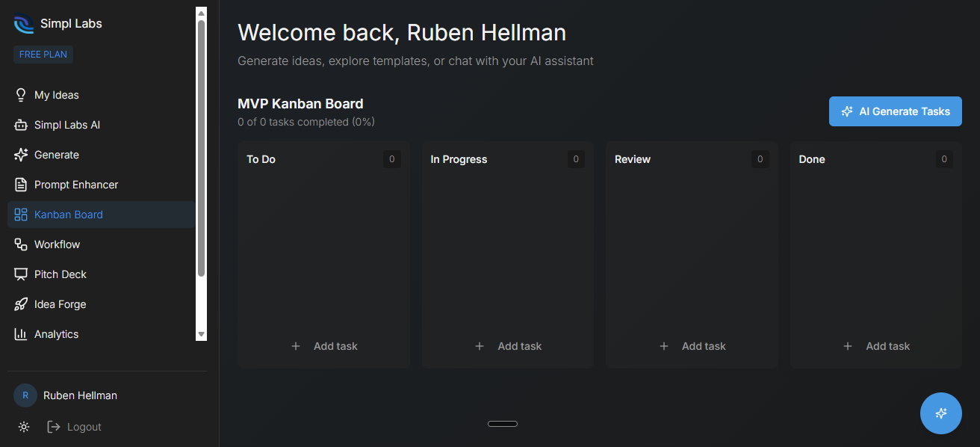Add task in the Review column
Image resolution: width=980 pixels, height=447 pixels.
coord(692,346)
